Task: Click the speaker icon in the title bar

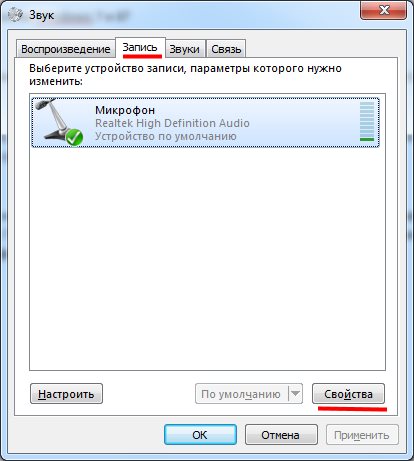Action: (x=15, y=15)
